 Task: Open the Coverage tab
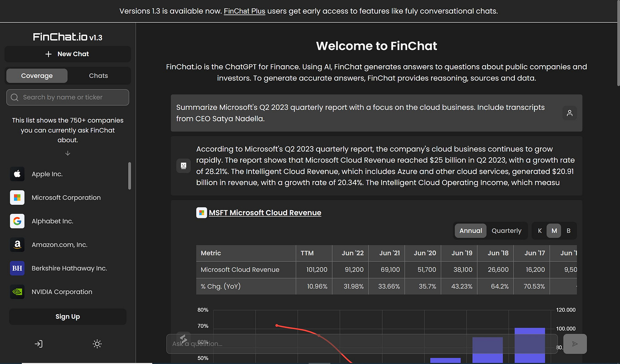coord(37,75)
